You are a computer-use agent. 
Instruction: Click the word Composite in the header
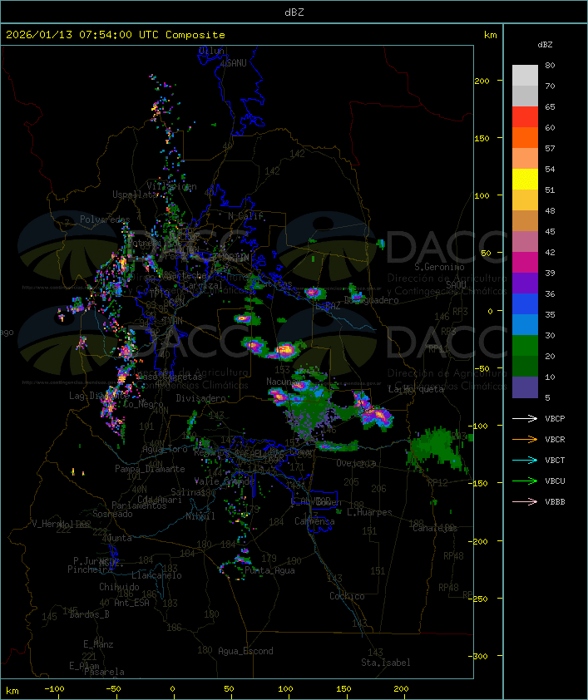pos(195,34)
